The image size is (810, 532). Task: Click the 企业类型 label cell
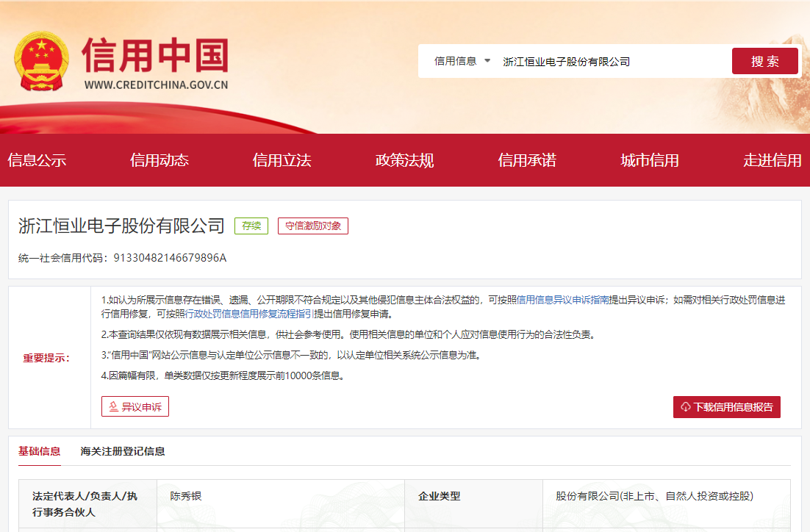tap(473, 503)
